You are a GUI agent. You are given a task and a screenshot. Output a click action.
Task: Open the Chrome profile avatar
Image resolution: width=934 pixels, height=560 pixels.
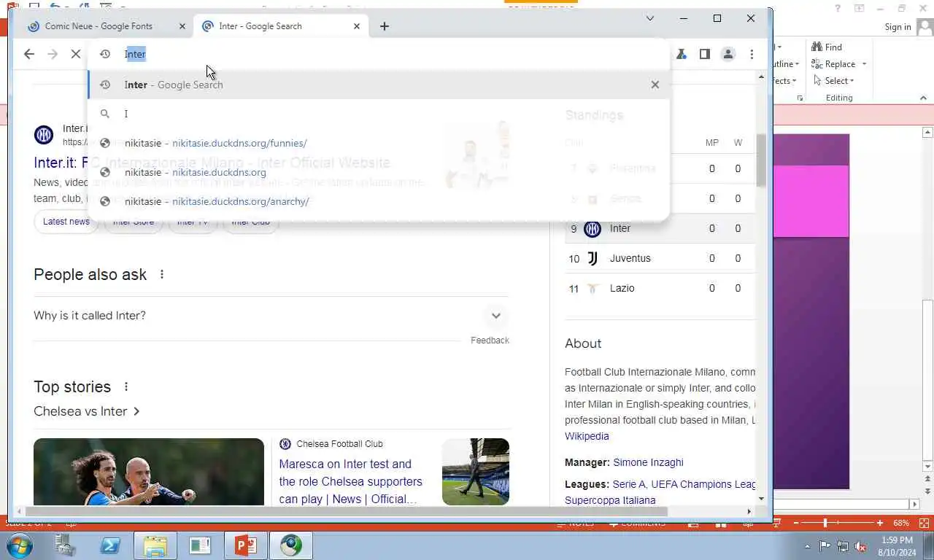(728, 54)
